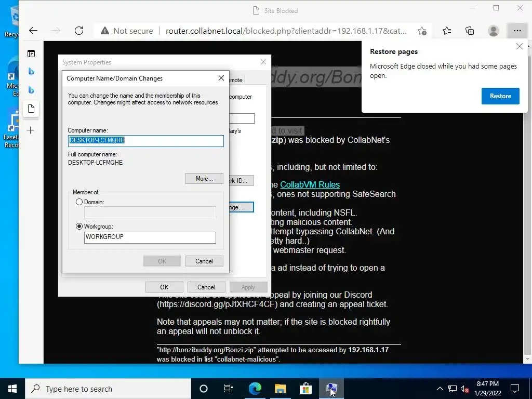Go back in Edge browser
Viewport: 532px width, 399px height.
33,31
